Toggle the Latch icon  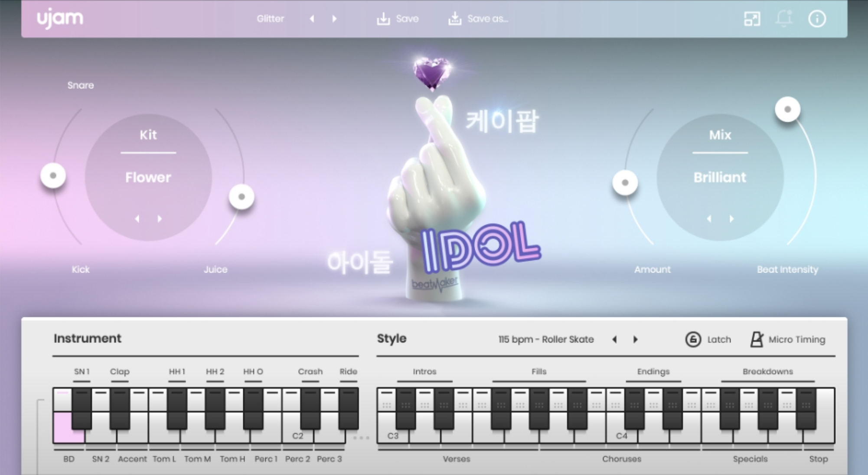(x=693, y=339)
